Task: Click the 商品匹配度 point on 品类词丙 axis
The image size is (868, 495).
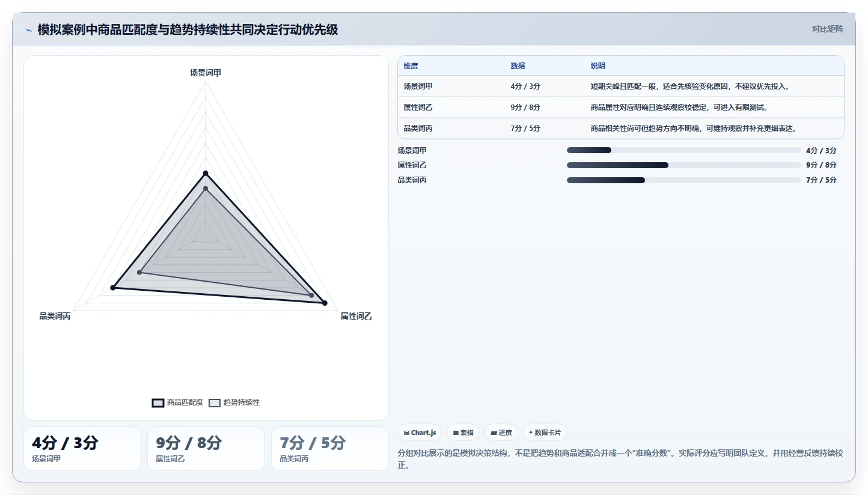Action: tap(112, 288)
